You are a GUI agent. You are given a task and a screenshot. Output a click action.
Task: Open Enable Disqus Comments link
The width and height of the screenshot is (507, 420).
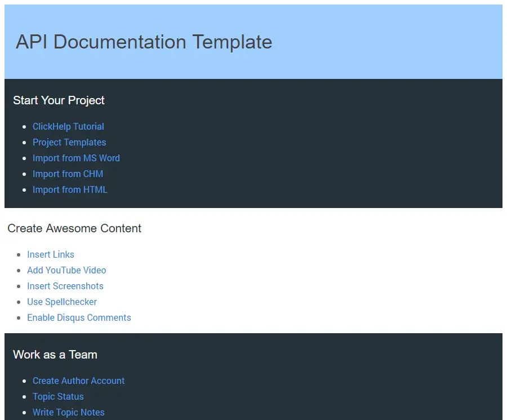click(x=79, y=318)
